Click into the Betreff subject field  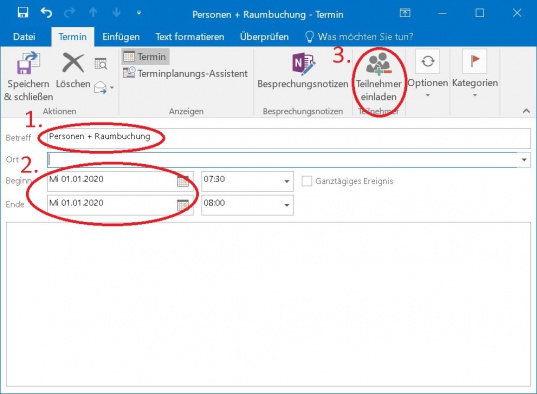pyautogui.click(x=289, y=138)
